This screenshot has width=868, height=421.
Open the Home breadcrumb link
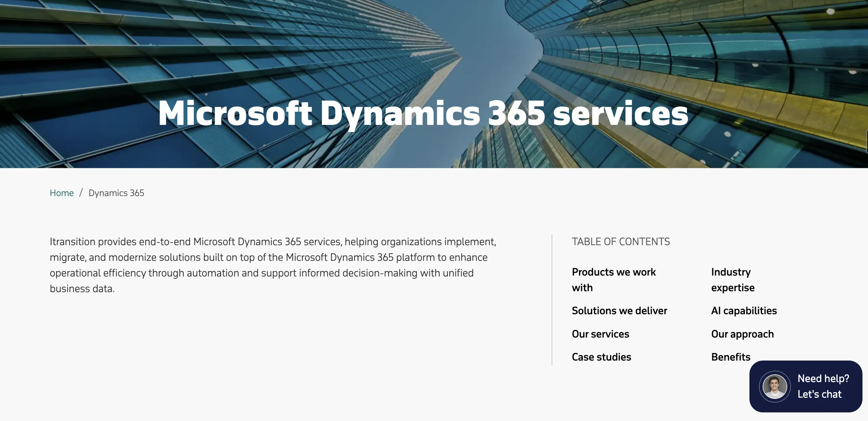tap(62, 193)
